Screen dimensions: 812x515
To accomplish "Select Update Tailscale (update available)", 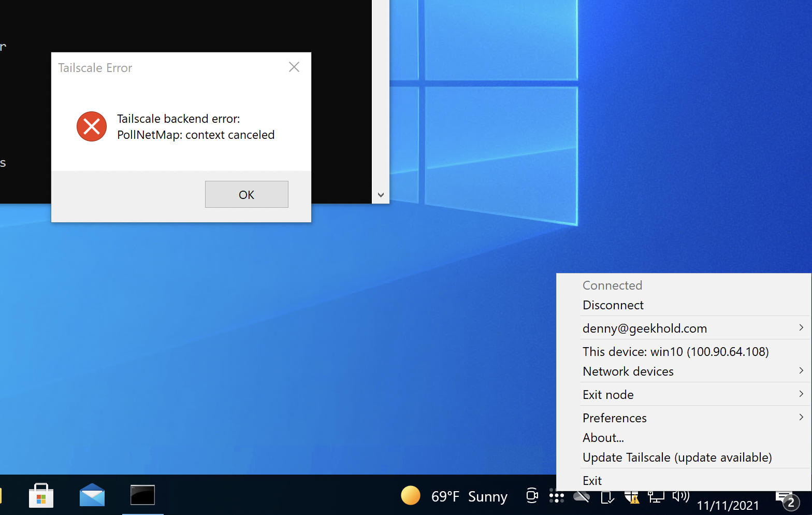I will click(x=684, y=457).
